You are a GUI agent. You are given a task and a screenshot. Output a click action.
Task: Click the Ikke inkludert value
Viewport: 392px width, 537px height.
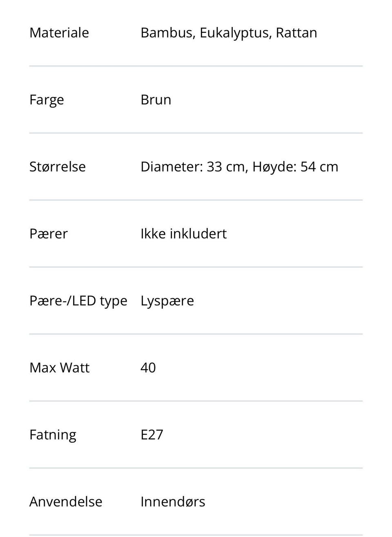click(183, 234)
